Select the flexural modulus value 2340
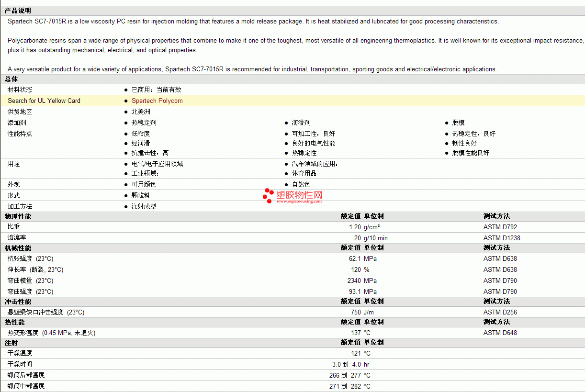Image resolution: width=585 pixels, height=392 pixels. tap(354, 280)
